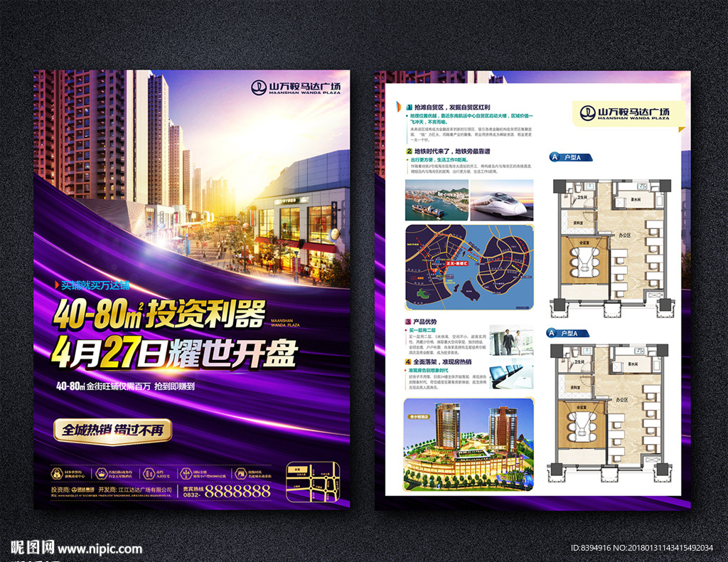Click the crown five-star hotel icon
This screenshot has height=562, width=728.
click(101, 474)
